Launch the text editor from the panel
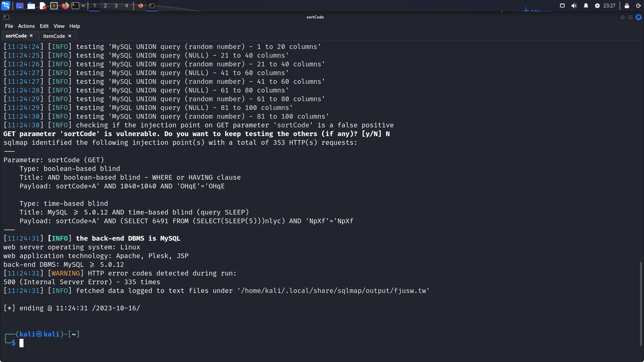 click(43, 6)
